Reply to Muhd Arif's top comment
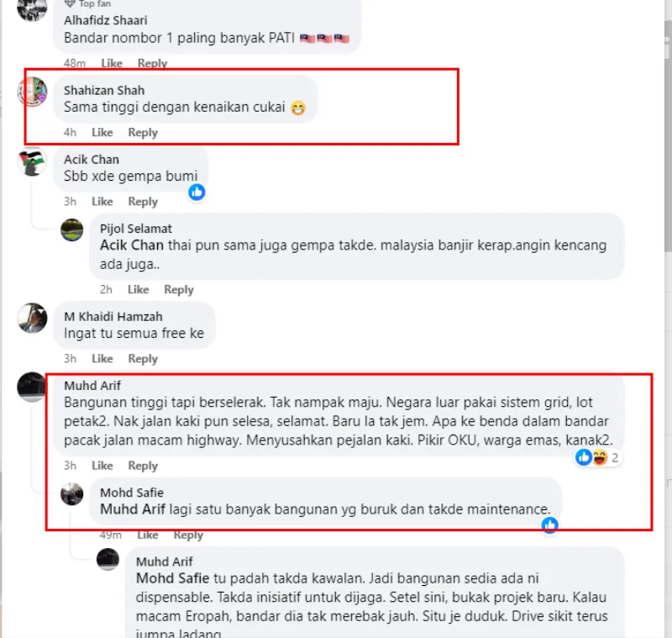 coord(143,465)
